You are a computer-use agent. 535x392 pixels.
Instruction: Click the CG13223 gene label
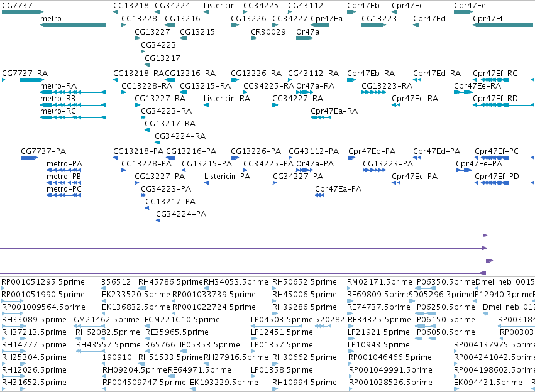tap(379, 19)
